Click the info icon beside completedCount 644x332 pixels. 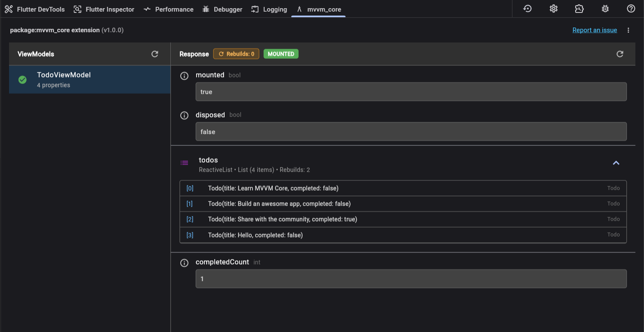pyautogui.click(x=184, y=263)
